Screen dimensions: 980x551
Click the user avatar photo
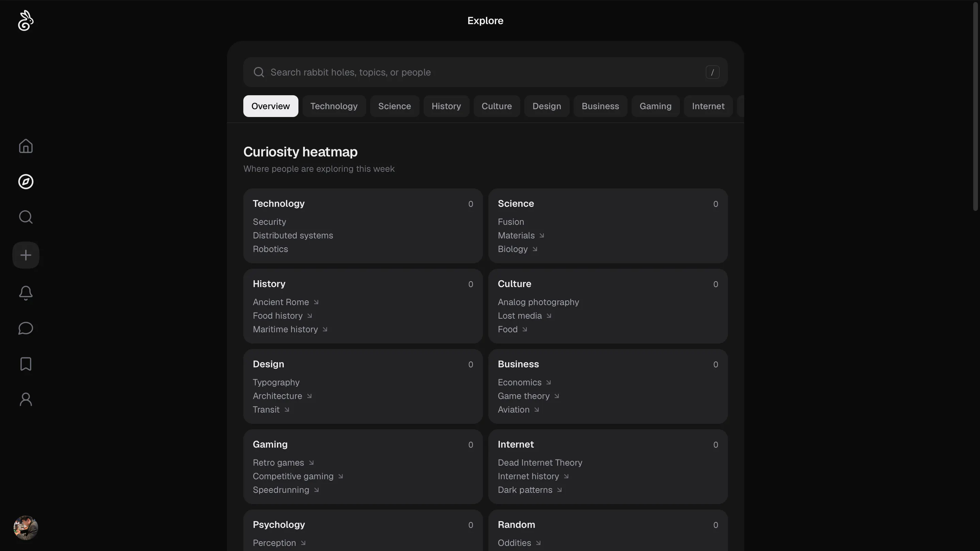(x=26, y=528)
